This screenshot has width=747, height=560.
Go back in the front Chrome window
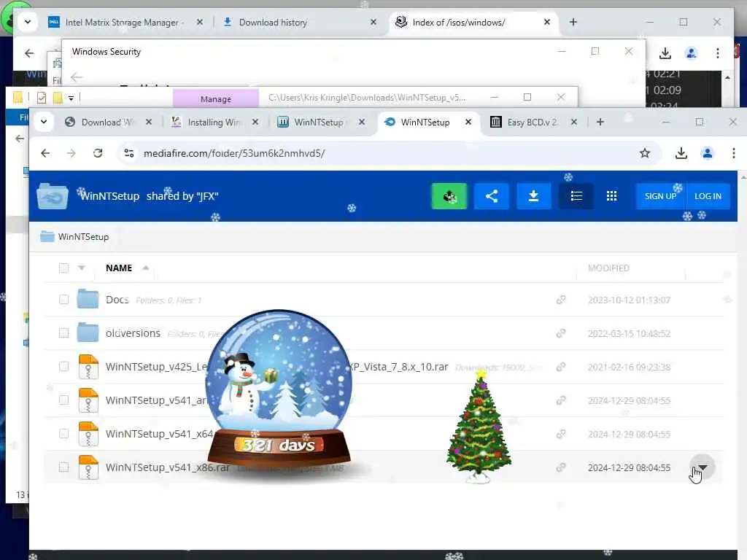pos(45,153)
